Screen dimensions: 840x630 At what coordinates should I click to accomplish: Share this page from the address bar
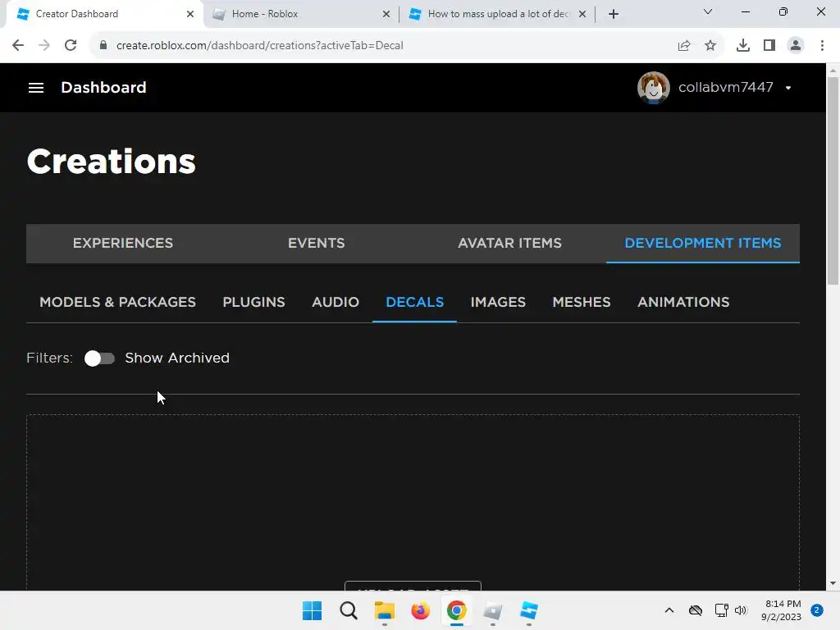pyautogui.click(x=684, y=46)
